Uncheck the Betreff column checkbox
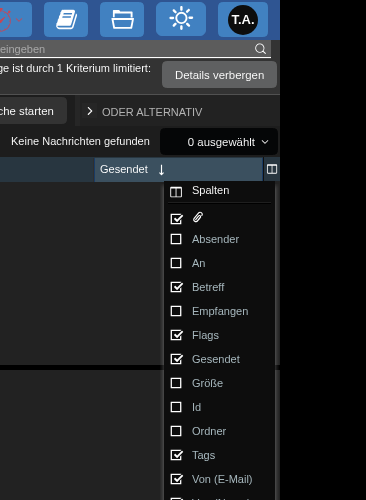Screen dimensions: 366x500 (x=176, y=287)
